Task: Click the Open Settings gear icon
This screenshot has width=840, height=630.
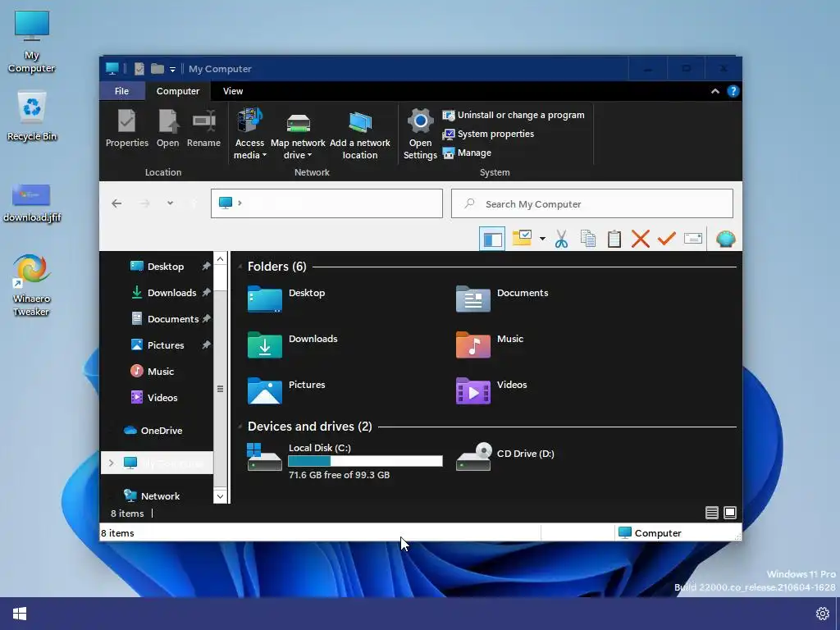Action: (x=420, y=121)
